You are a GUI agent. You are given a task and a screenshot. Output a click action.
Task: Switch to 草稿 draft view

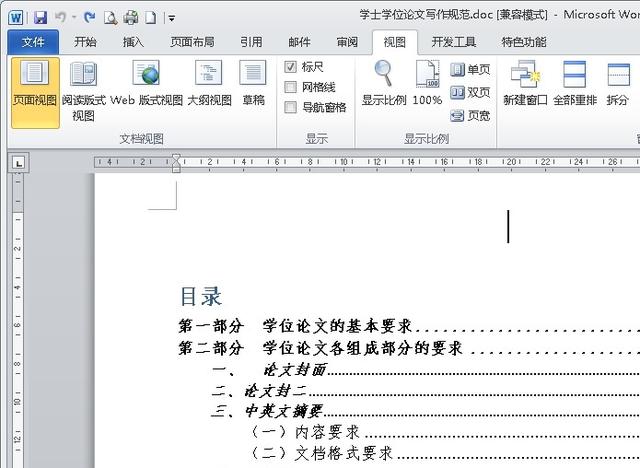253,84
